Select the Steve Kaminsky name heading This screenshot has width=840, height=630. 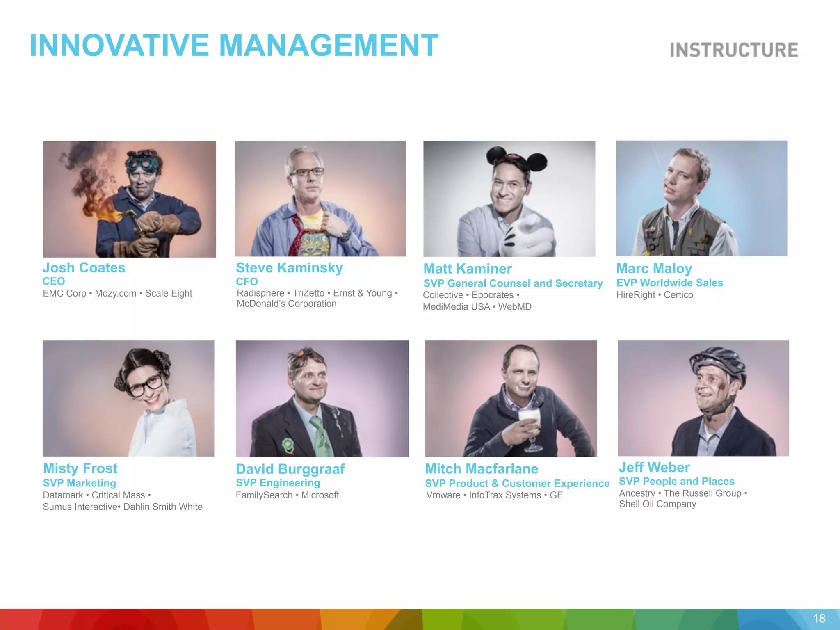[x=289, y=267]
